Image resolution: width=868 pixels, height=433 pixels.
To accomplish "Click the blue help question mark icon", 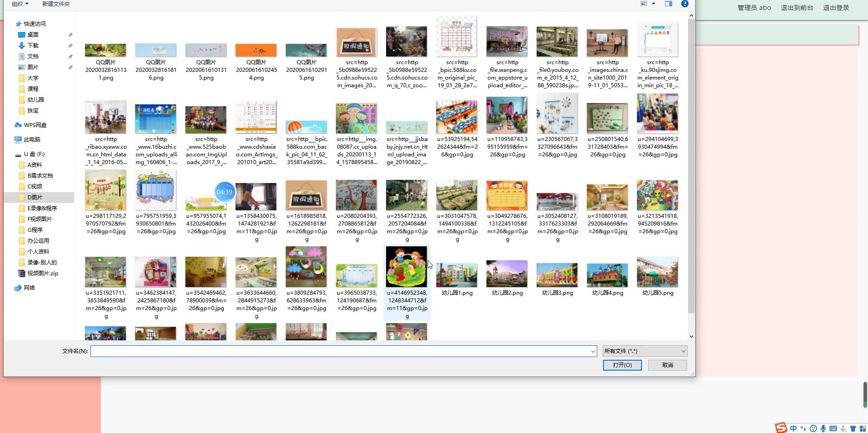I will pyautogui.click(x=684, y=4).
